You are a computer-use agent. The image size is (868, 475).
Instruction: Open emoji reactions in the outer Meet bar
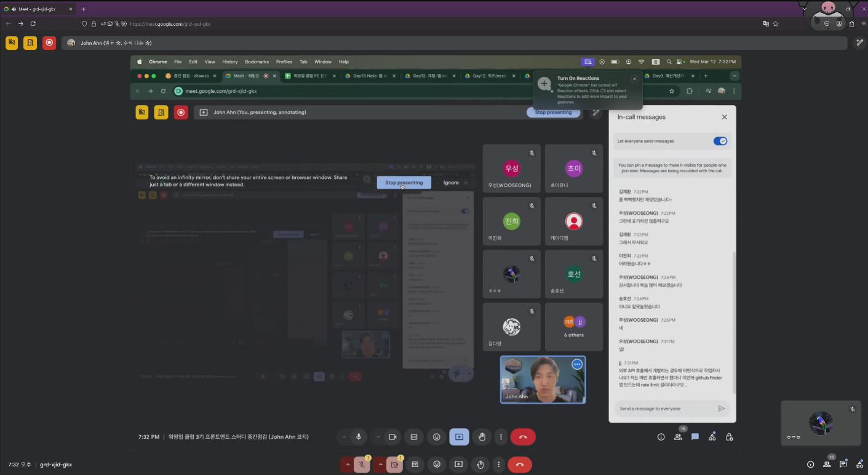pyautogui.click(x=437, y=465)
